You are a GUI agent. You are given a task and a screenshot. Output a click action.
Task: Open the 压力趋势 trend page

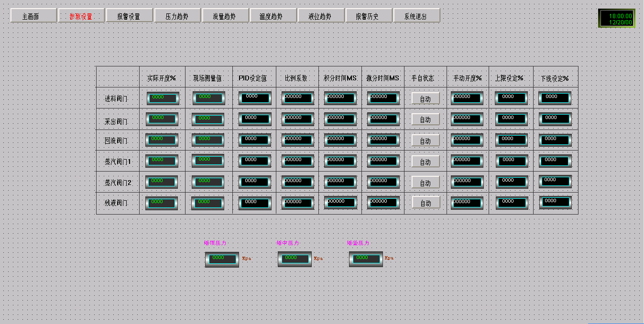(x=177, y=16)
